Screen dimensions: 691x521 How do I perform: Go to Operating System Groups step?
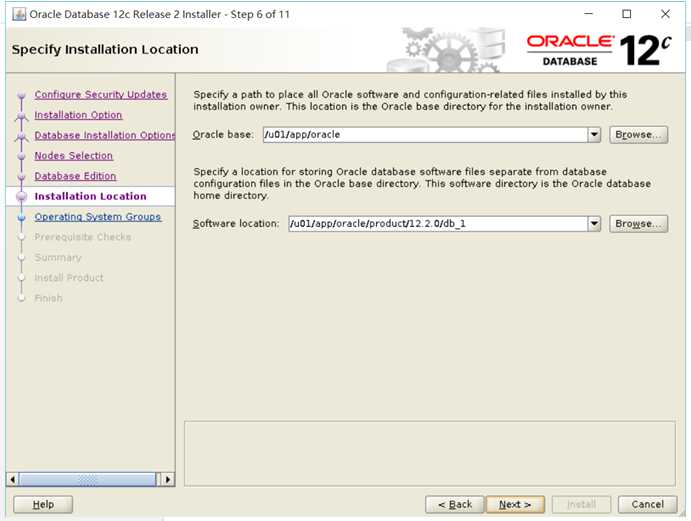[x=97, y=216]
